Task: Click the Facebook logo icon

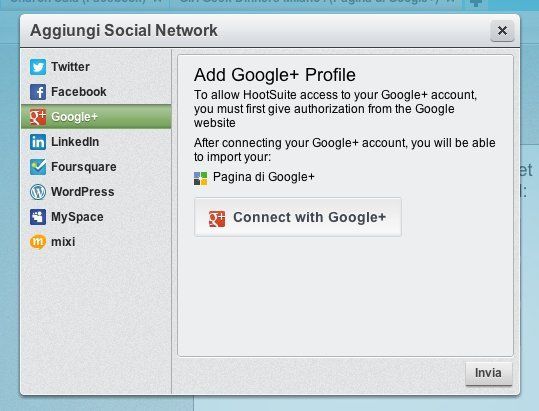Action: (38, 92)
